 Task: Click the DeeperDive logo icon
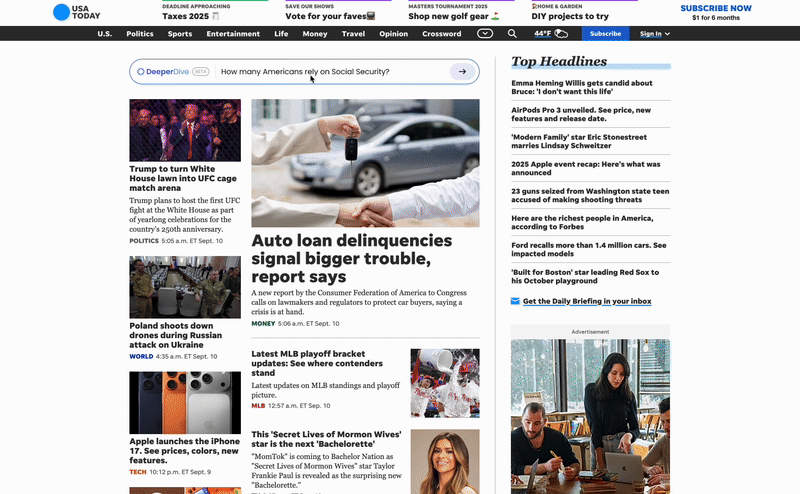[x=141, y=72]
